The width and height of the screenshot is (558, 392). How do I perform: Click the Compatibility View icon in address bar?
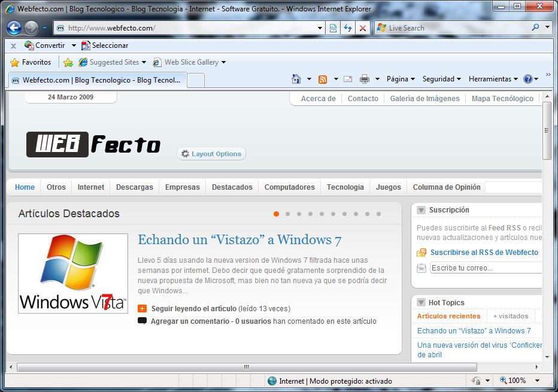click(x=333, y=28)
